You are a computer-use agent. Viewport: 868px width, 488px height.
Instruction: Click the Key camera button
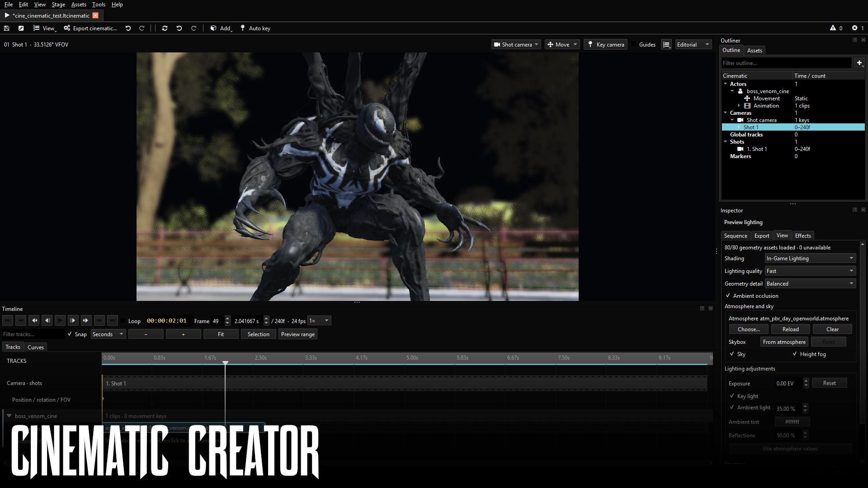[x=606, y=44]
